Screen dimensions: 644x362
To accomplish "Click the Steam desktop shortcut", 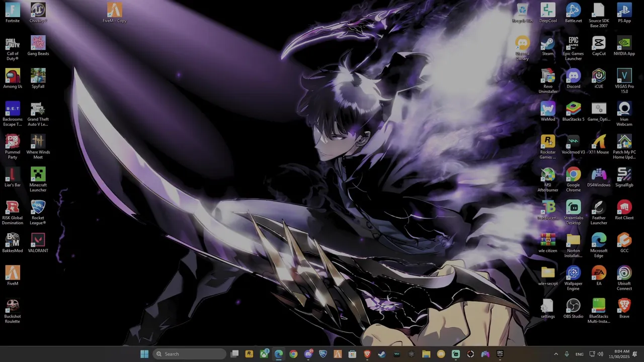I will pos(548,46).
